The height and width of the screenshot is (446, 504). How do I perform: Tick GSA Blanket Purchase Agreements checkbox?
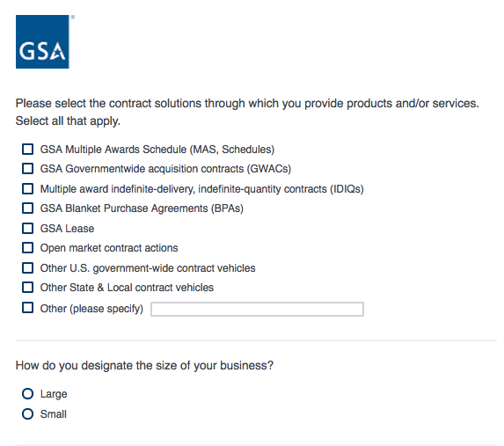[x=27, y=208]
